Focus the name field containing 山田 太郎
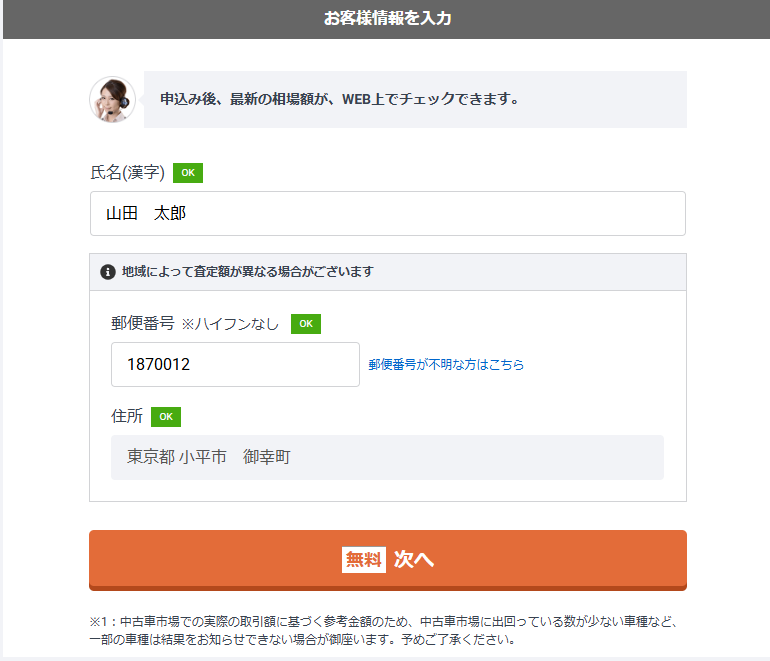This screenshot has width=770, height=661. coord(387,214)
